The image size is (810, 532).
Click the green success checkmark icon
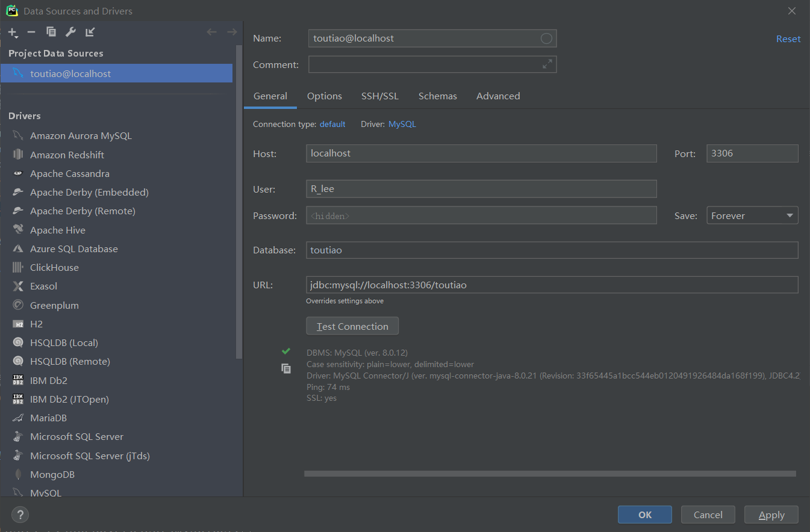(x=285, y=351)
